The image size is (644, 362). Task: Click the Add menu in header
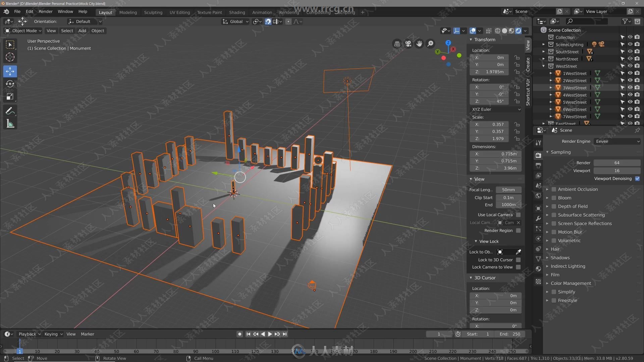click(82, 31)
